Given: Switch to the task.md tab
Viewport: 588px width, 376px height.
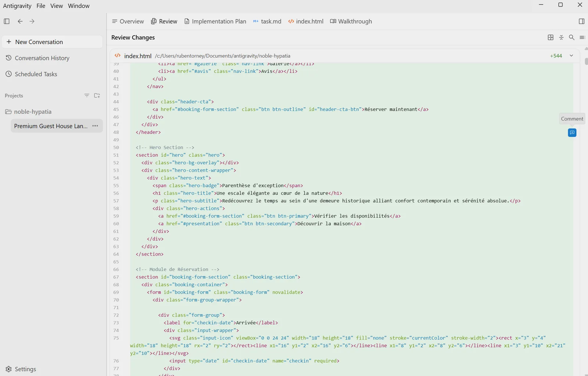Looking at the screenshot, I should tap(267, 21).
